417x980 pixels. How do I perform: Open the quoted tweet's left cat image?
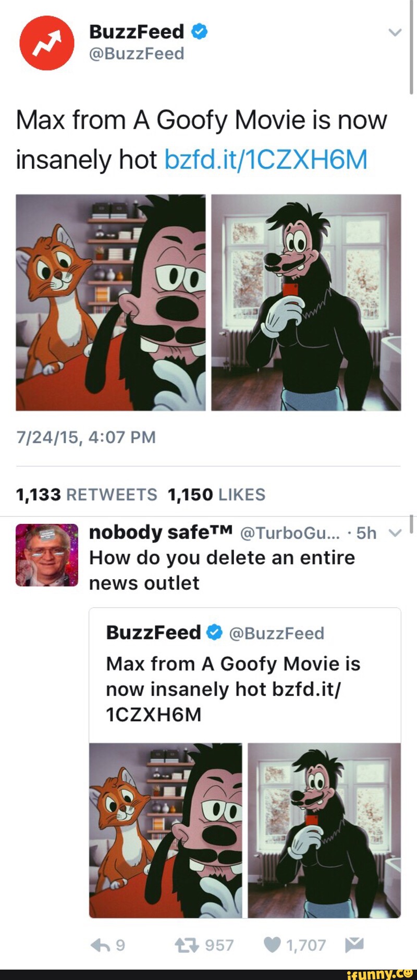tap(166, 830)
